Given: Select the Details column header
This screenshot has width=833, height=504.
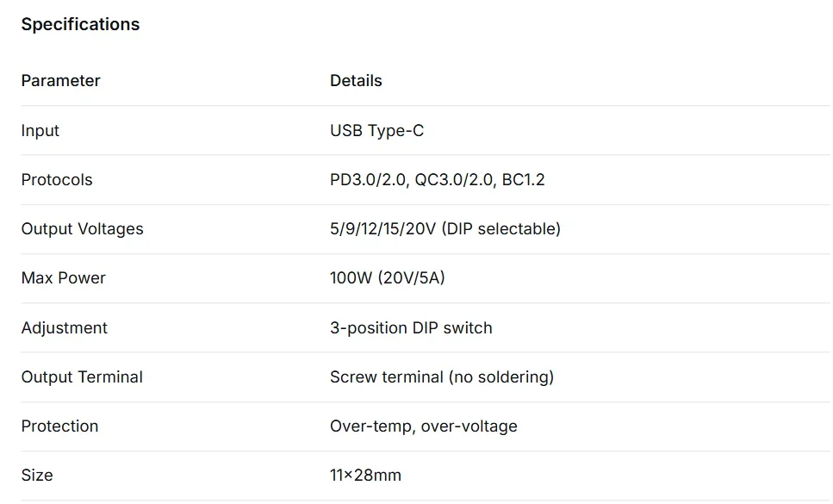Looking at the screenshot, I should [356, 81].
